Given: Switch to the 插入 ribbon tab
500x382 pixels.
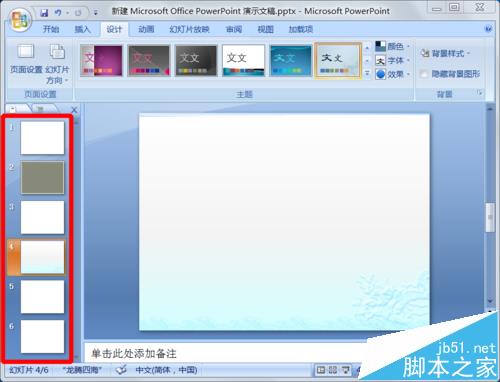Looking at the screenshot, I should [x=82, y=29].
